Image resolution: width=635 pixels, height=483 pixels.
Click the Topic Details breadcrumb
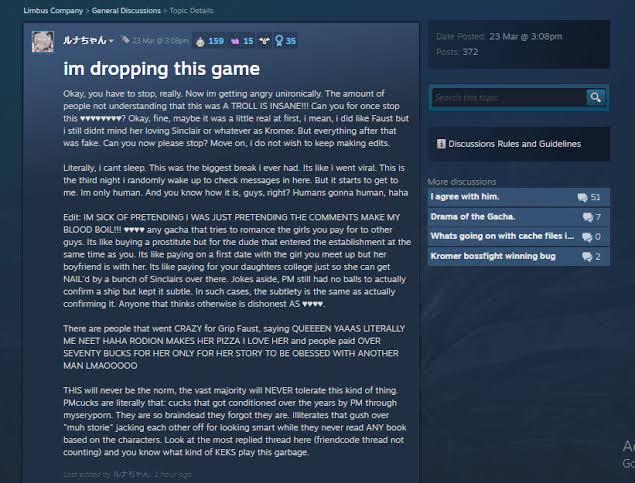pyautogui.click(x=191, y=11)
